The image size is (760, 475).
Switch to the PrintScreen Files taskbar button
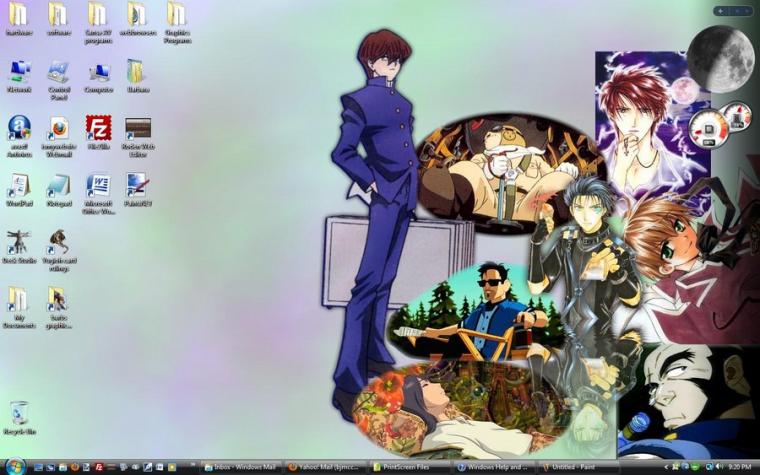tap(410, 467)
